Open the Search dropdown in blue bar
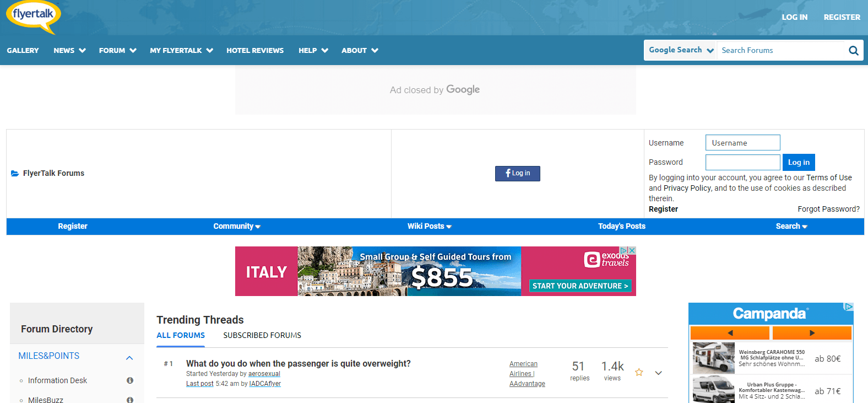868x403 pixels. (x=791, y=227)
